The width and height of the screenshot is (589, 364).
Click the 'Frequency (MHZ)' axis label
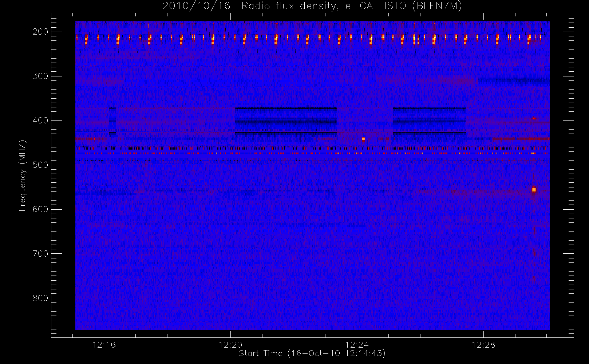[x=23, y=175]
